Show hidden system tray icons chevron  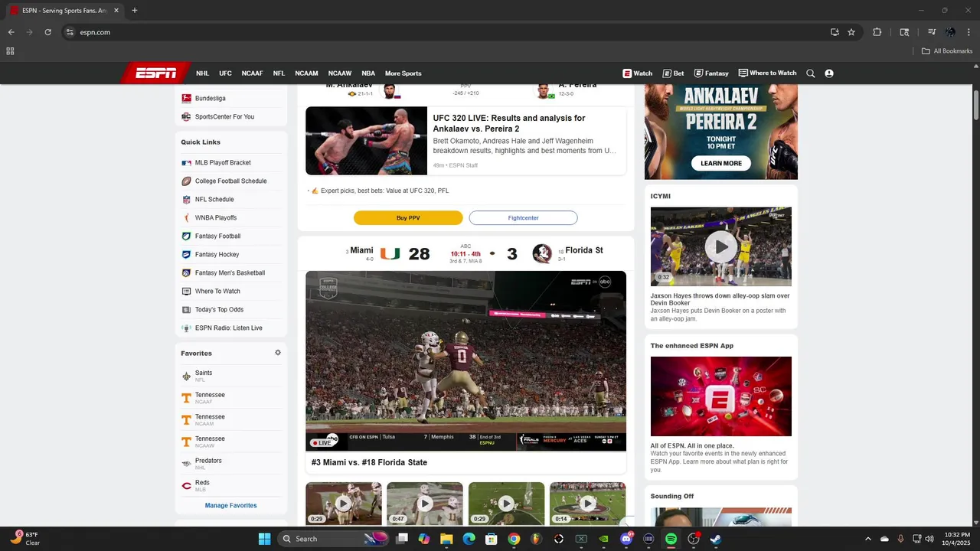pyautogui.click(x=867, y=539)
